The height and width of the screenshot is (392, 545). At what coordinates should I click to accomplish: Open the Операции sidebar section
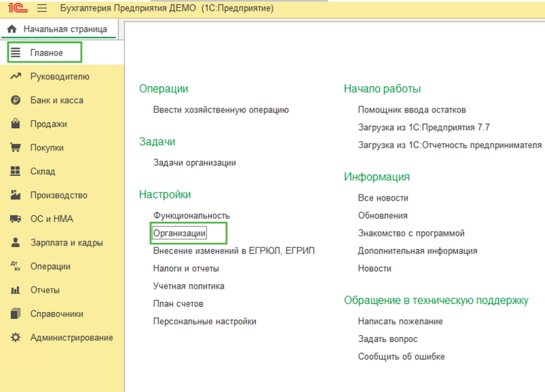click(x=51, y=266)
